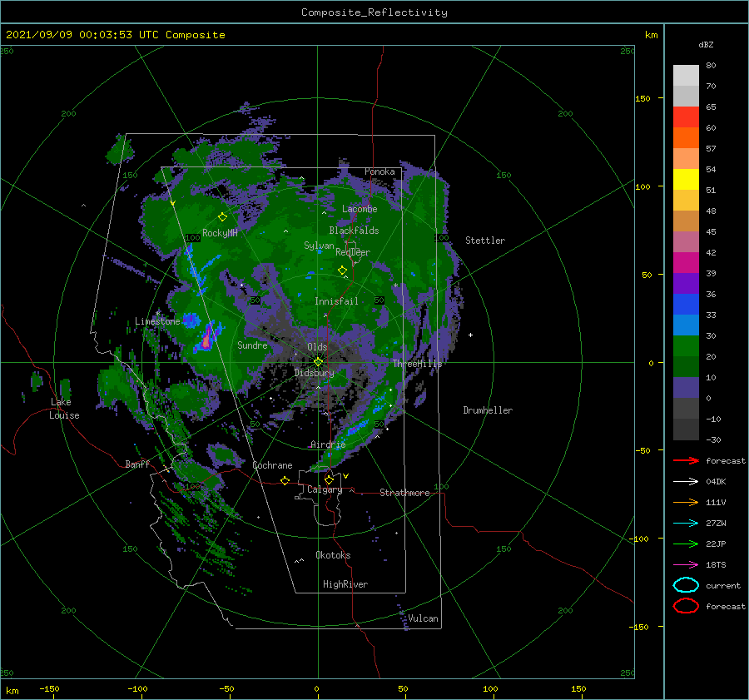This screenshot has height=700, width=749.
Task: Click the -150 tick on the bottom axis
Action: click(49, 689)
